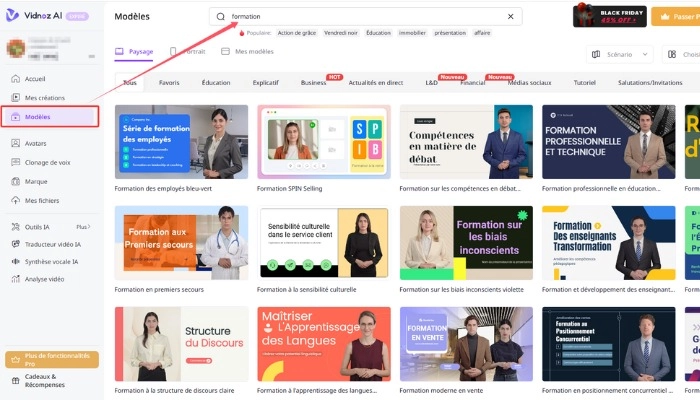
Task: Select the Salutations/Invitations category tab
Action: tap(650, 83)
